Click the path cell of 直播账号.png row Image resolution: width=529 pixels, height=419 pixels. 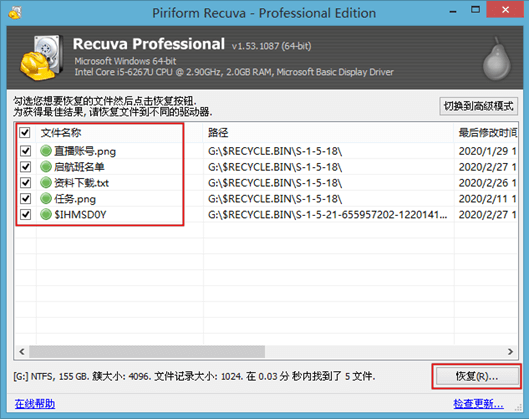click(x=275, y=151)
